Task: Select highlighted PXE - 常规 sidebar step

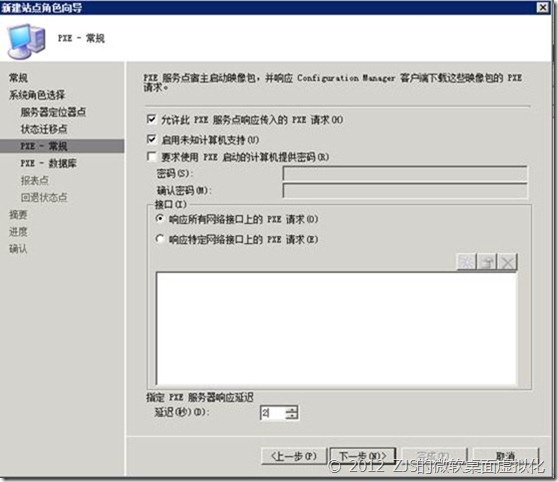Action: [62, 146]
